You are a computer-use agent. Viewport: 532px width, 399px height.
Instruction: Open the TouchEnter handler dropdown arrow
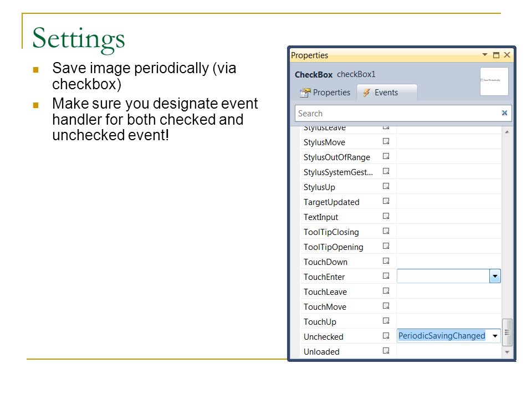pyautogui.click(x=495, y=276)
